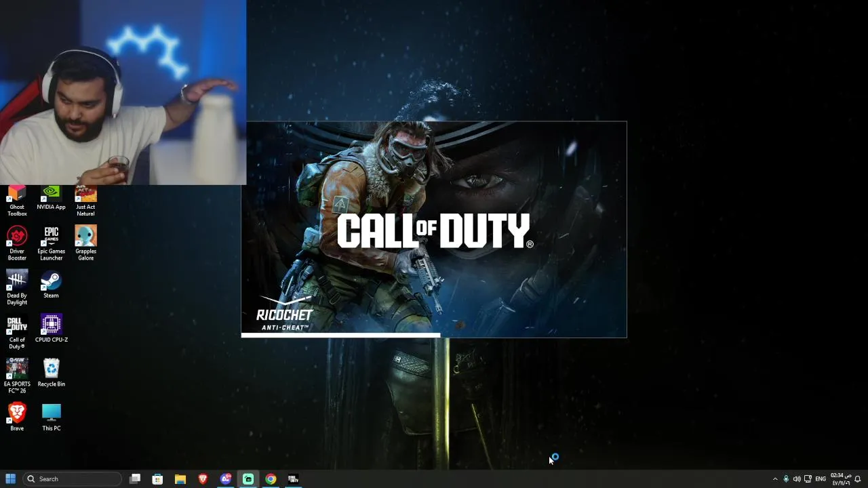The image size is (868, 488).
Task: Open Microsoft Store from the taskbar
Action: (157, 479)
